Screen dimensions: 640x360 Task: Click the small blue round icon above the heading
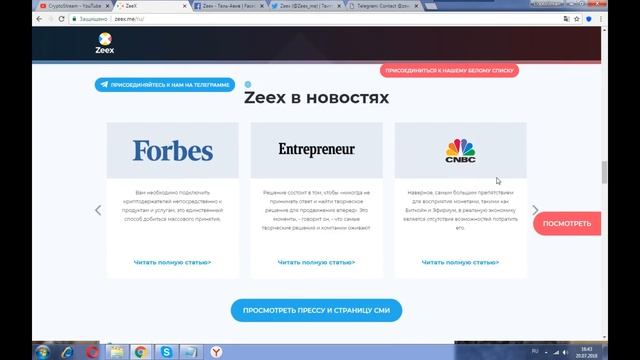(x=248, y=84)
